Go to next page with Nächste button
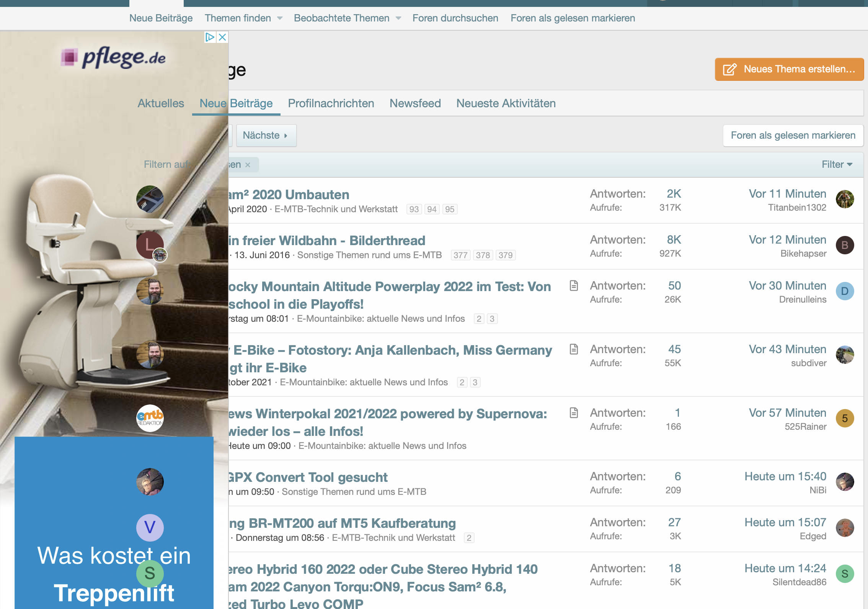Image resolution: width=868 pixels, height=609 pixels. pyautogui.click(x=266, y=136)
